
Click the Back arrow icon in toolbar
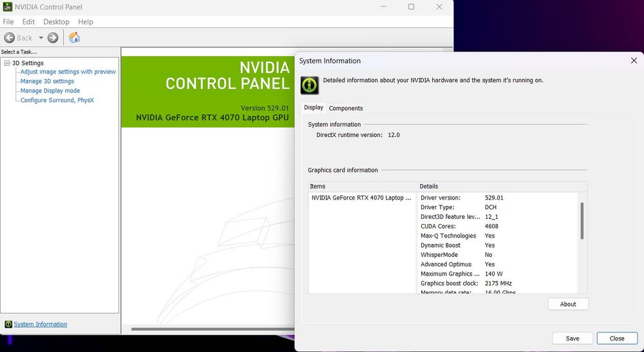[10, 38]
